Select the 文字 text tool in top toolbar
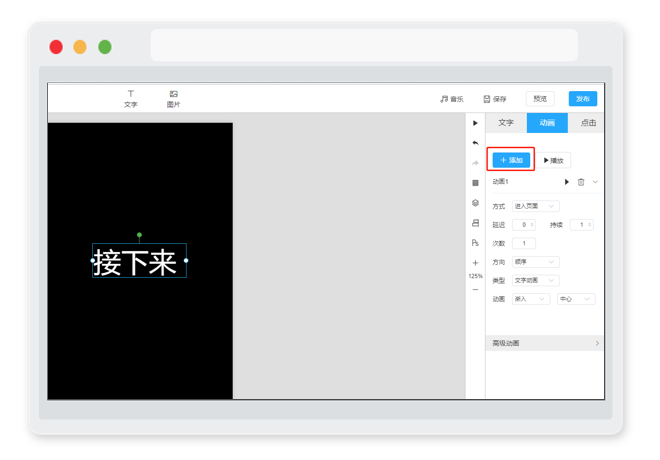The width and height of the screenshot is (660, 460). [x=130, y=99]
